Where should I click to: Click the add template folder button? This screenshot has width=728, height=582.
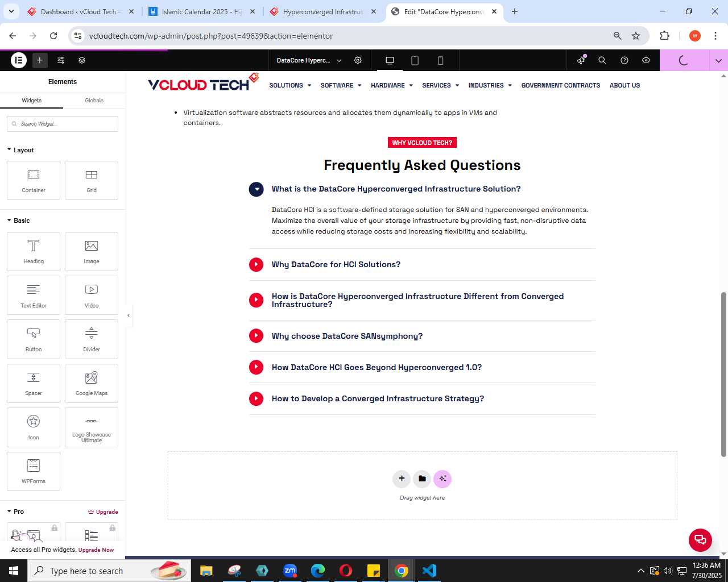(422, 479)
